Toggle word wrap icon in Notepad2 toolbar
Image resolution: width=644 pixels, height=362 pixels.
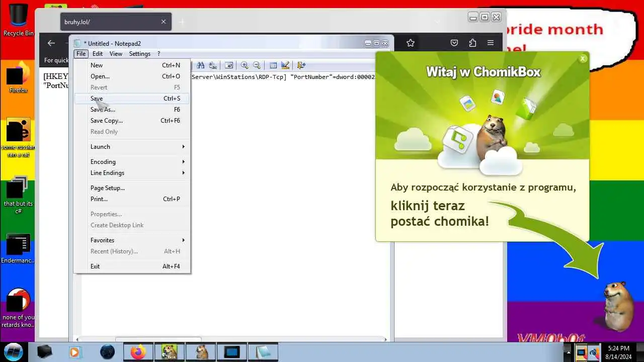[229, 65]
